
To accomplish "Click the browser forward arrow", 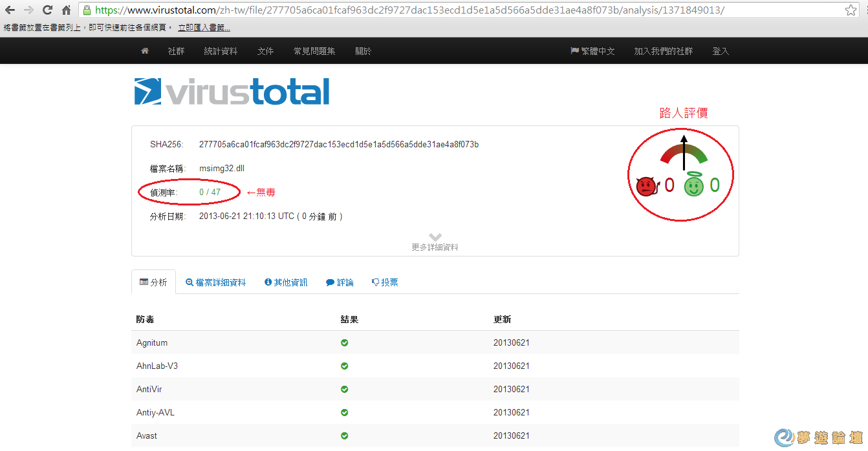I will tap(28, 10).
